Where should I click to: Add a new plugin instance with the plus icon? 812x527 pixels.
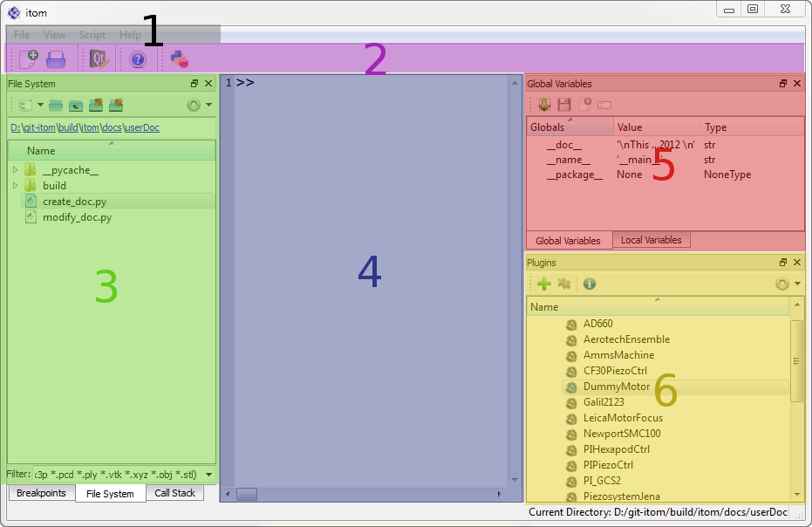[543, 284]
